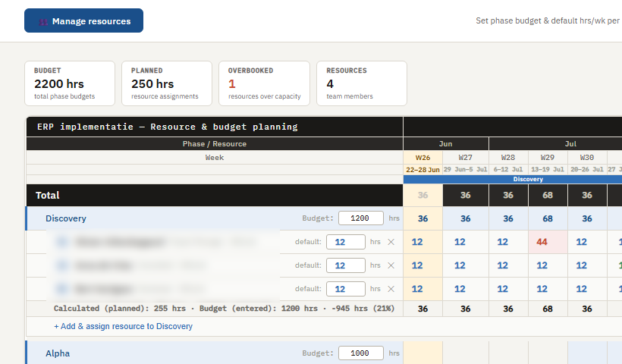Click the Total row's 68 value

point(548,195)
